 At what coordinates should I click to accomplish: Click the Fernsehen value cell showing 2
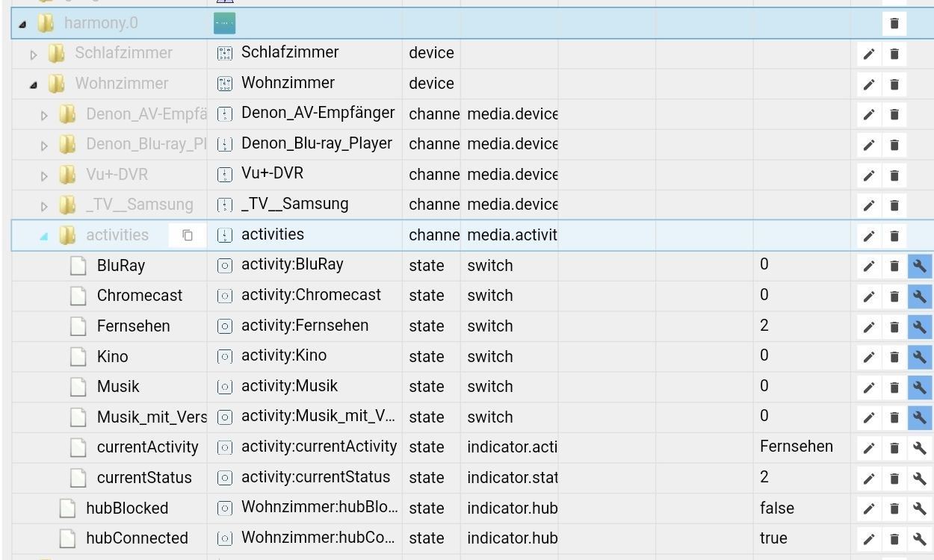pos(764,326)
